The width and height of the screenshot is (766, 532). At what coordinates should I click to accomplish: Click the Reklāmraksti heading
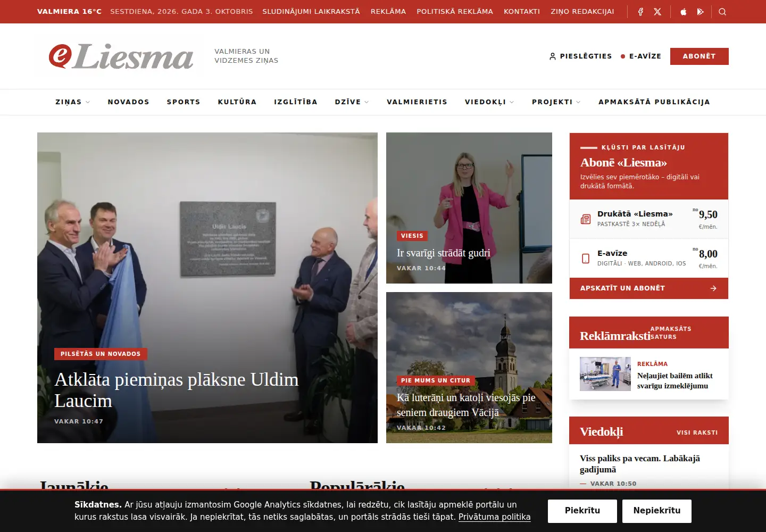click(x=615, y=336)
